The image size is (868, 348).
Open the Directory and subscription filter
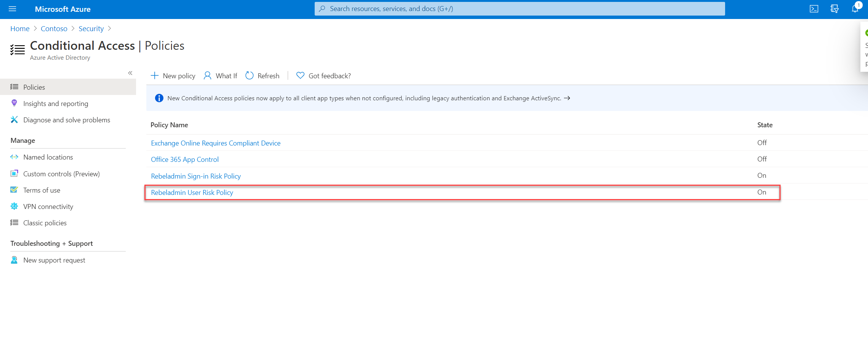point(834,9)
